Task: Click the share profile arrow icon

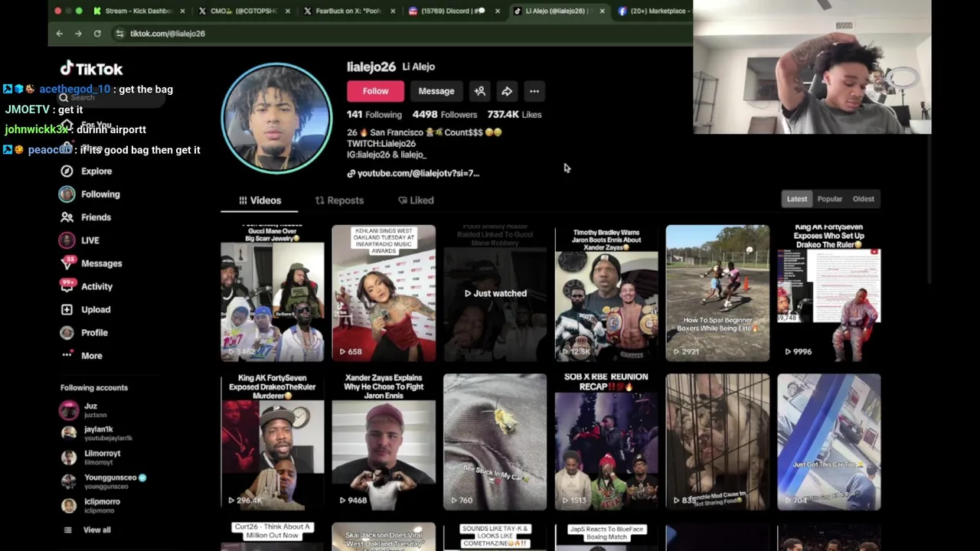Action: [507, 91]
